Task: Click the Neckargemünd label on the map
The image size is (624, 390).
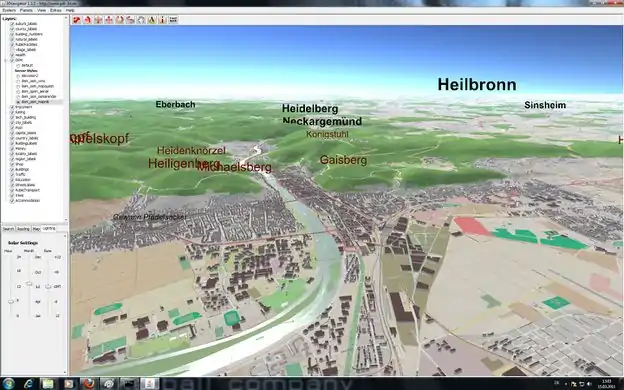Action: point(322,121)
